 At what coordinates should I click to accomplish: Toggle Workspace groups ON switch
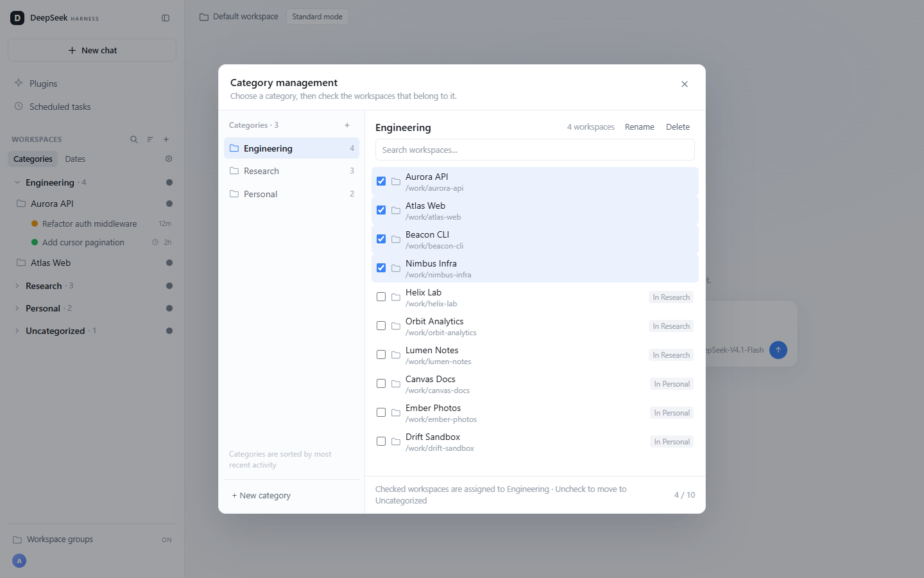[167, 540]
